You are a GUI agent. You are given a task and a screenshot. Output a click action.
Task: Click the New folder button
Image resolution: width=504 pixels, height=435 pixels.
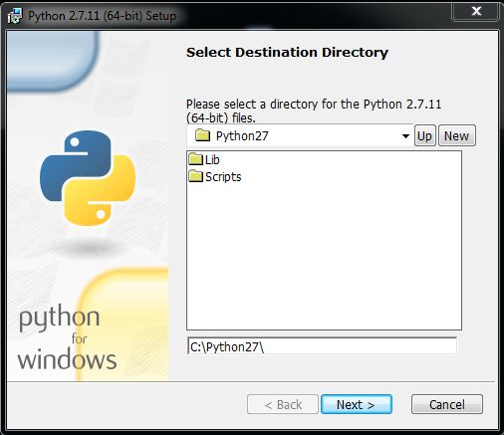tap(457, 135)
